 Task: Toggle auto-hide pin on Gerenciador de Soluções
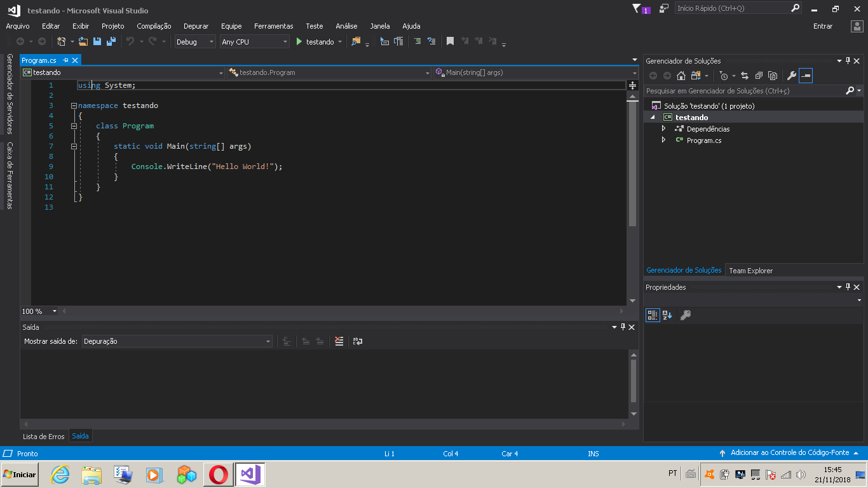point(848,61)
